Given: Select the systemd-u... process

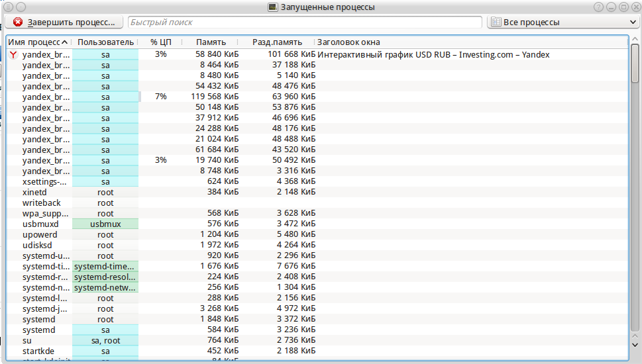Looking at the screenshot, I should [317, 256].
